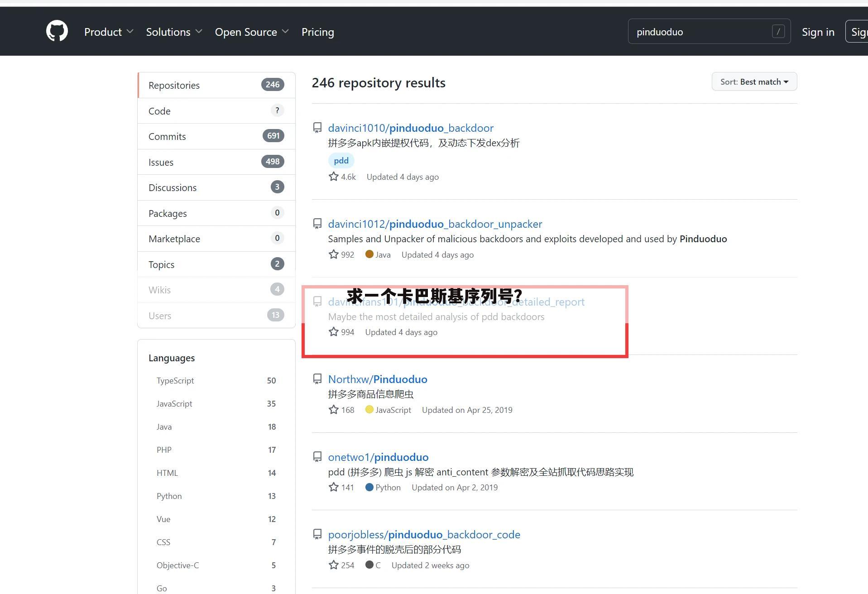Click repo icon beside pinduoduo_backdoor_unpacker
868x594 pixels.
317,224
